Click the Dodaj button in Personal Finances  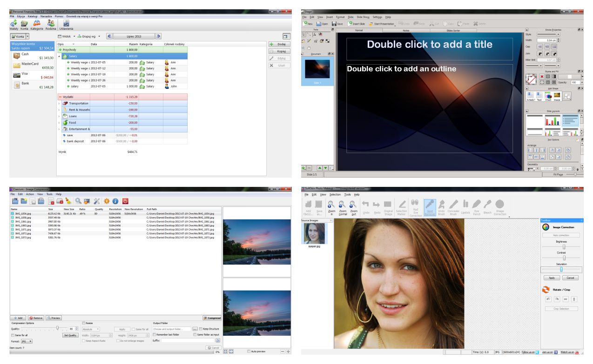(279, 44)
